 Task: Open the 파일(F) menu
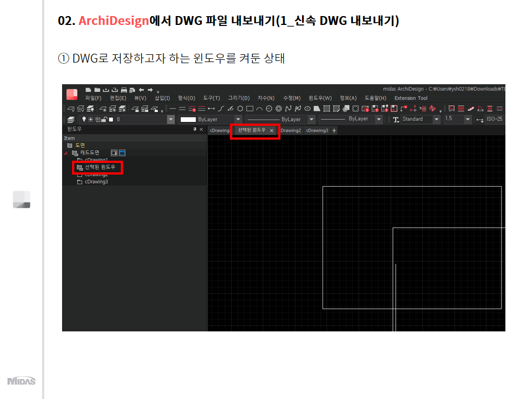(x=93, y=98)
